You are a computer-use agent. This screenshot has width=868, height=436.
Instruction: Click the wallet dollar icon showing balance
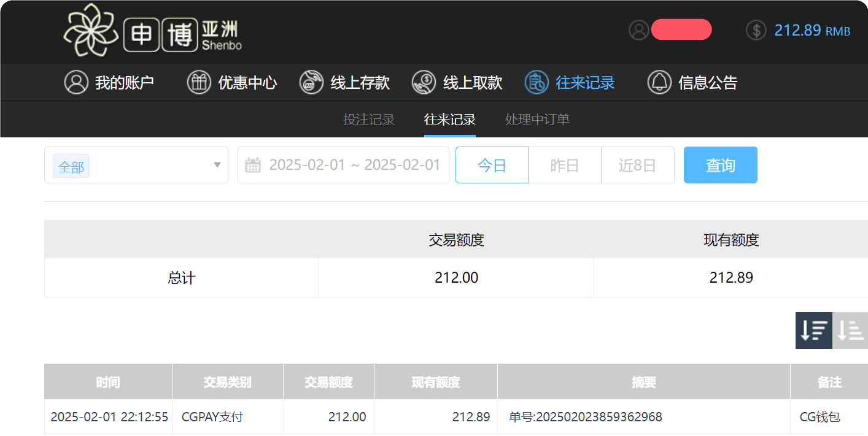tap(756, 29)
